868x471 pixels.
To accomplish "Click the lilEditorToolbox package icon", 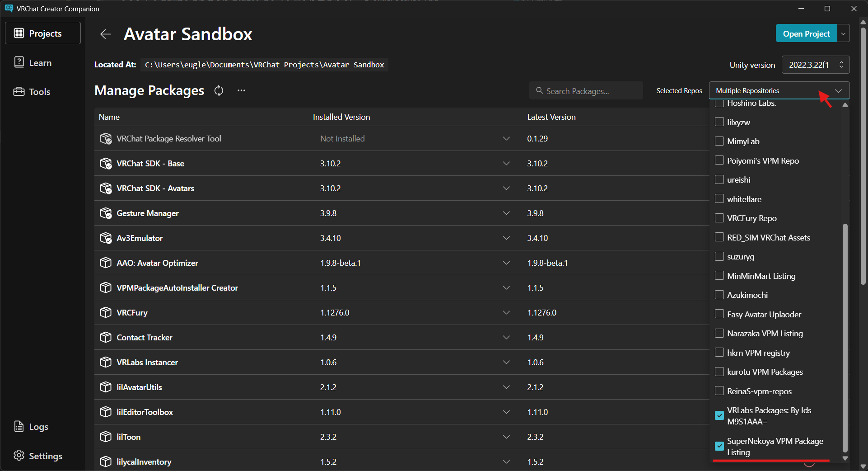I will coord(106,412).
